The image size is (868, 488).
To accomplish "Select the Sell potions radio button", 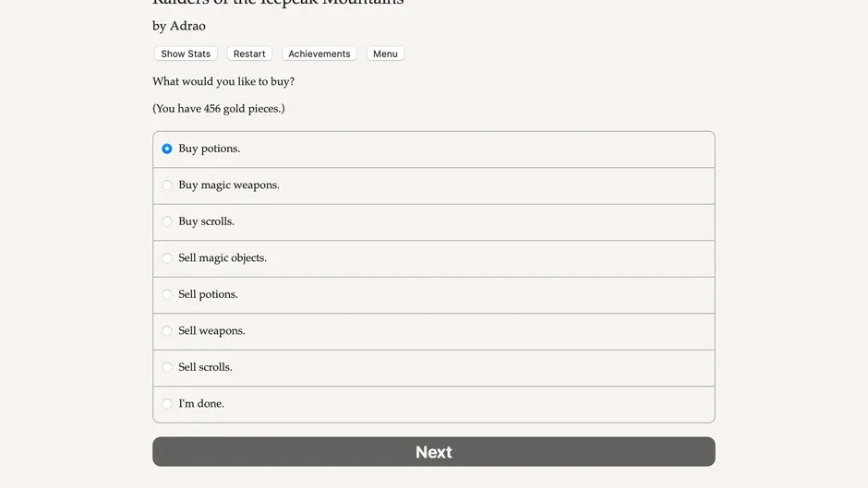I will coord(166,294).
